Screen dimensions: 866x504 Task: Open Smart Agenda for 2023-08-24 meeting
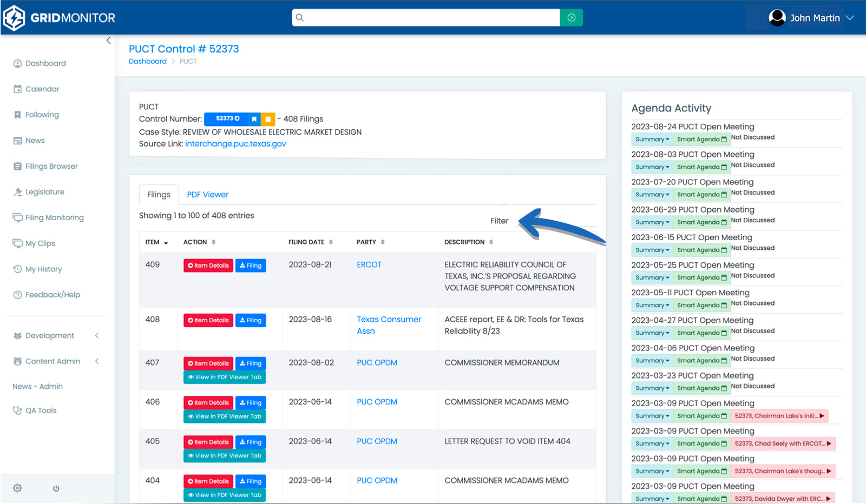click(702, 140)
